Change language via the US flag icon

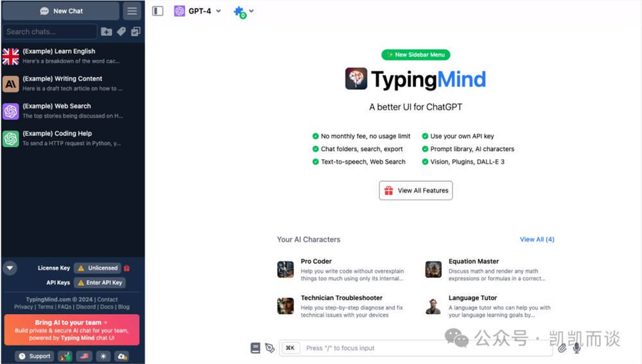84,356
